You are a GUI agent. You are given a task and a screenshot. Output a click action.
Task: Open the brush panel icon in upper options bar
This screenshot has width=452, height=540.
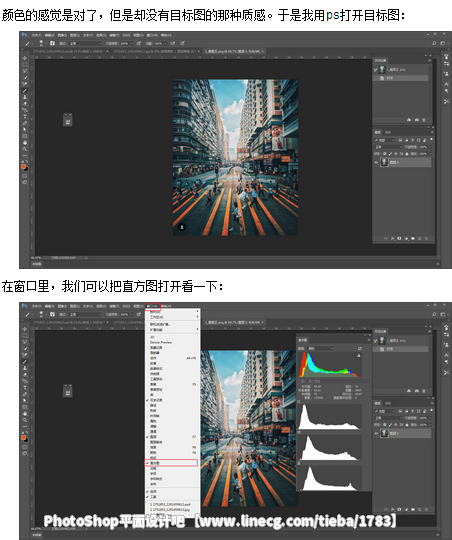pos(52,43)
